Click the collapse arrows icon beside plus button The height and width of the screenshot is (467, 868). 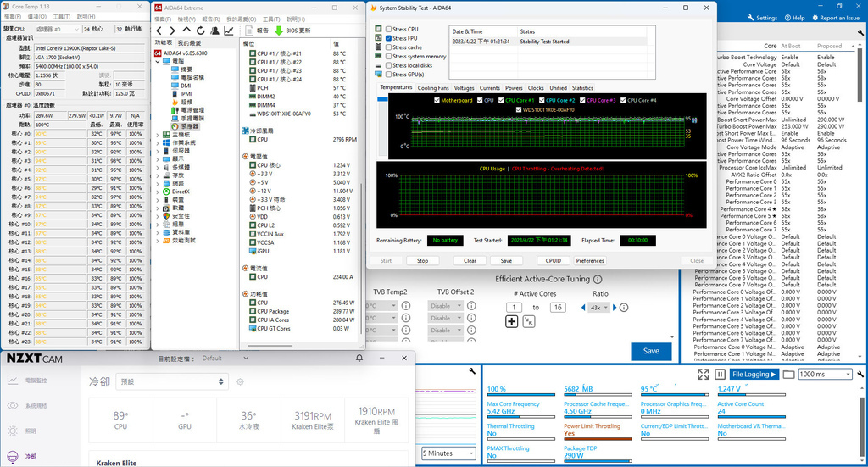point(529,321)
